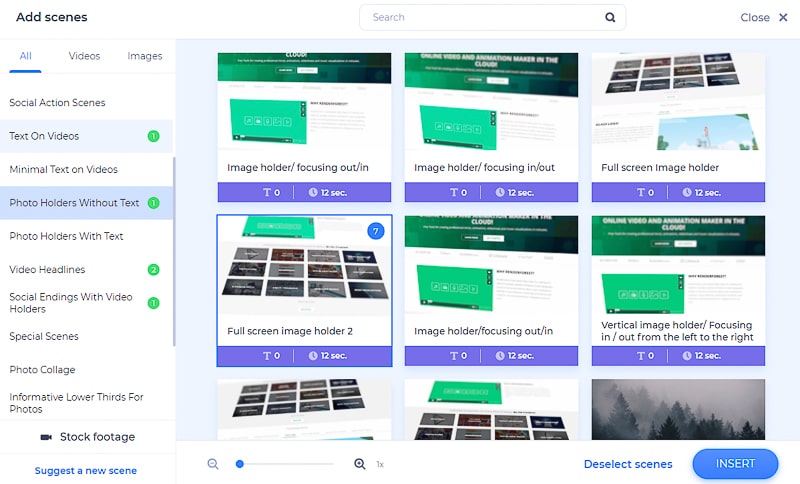Click the zoom in magnifier icon
This screenshot has height=484, width=800.
(x=360, y=464)
